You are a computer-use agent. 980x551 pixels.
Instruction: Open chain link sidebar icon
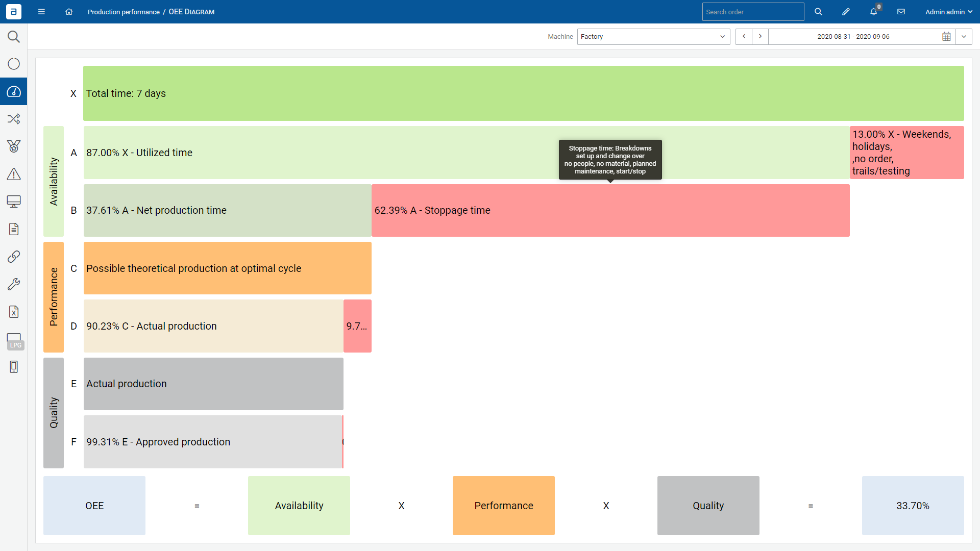point(14,257)
